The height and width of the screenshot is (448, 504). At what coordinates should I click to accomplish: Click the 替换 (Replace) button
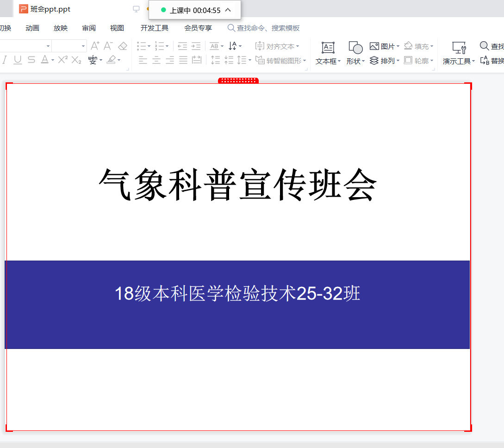pos(492,61)
